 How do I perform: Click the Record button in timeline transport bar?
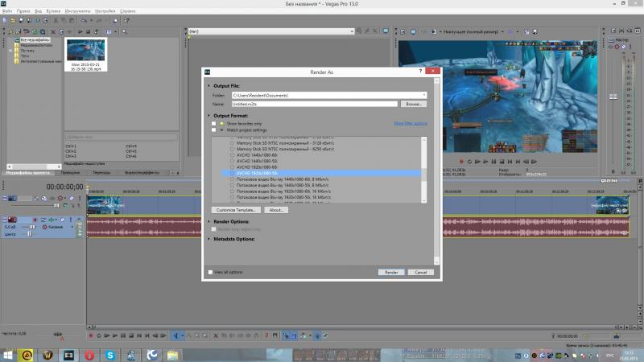(x=91, y=335)
